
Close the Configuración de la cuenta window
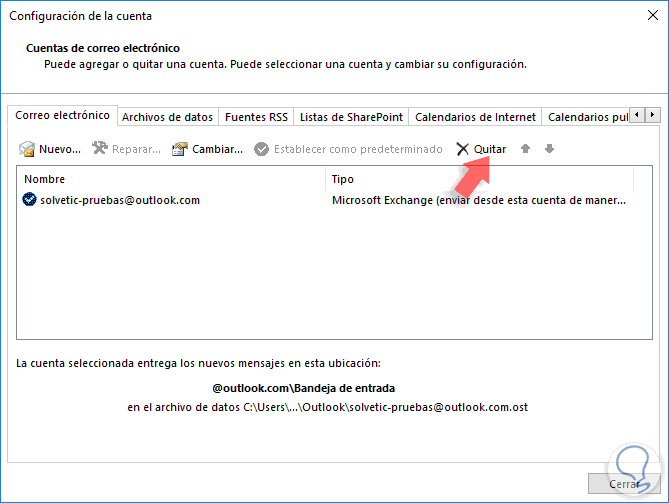652,16
